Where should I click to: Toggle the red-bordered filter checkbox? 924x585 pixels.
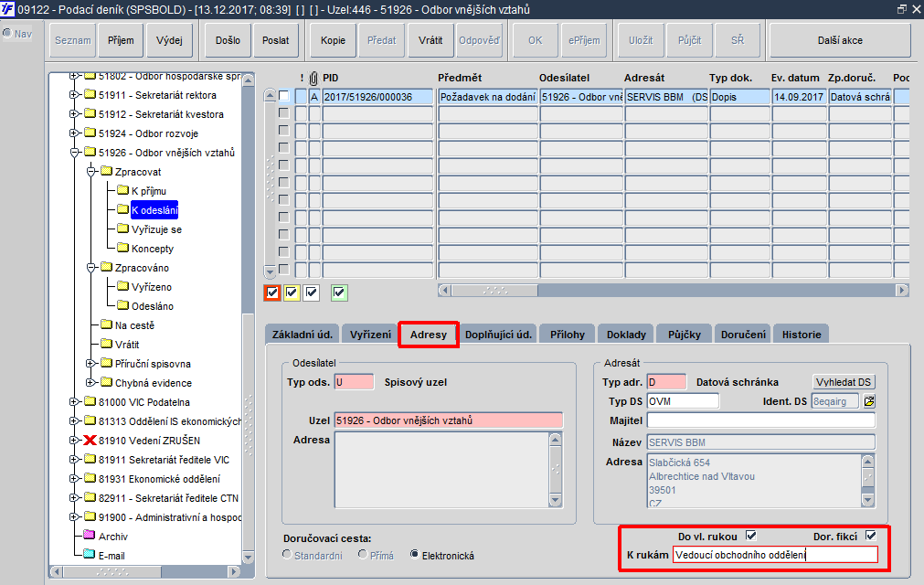[272, 292]
